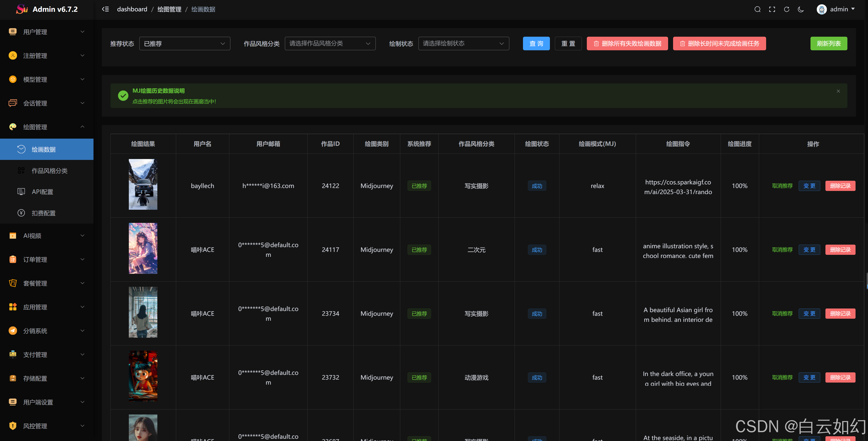Screen dimensions: 868x441
Task: Open the penguin and car thumbnail image
Action: click(x=143, y=184)
